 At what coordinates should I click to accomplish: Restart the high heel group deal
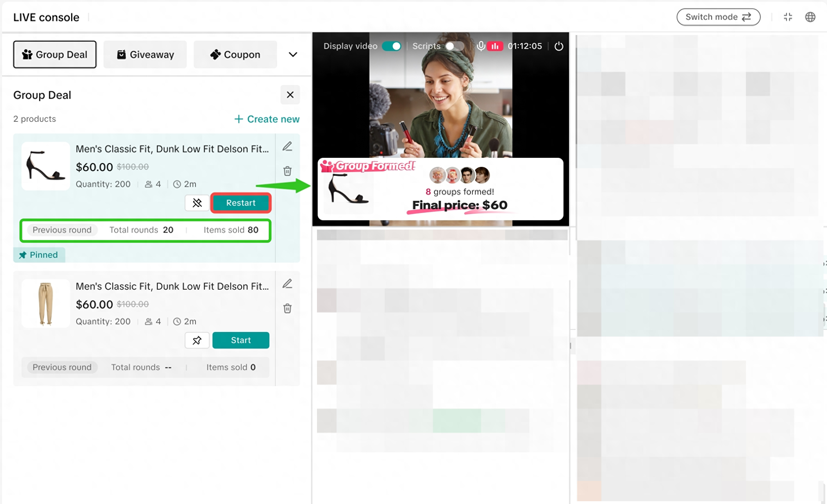click(241, 203)
